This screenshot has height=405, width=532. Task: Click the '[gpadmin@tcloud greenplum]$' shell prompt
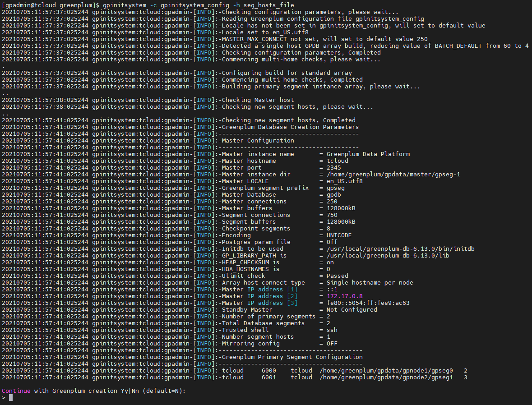(x=51, y=5)
